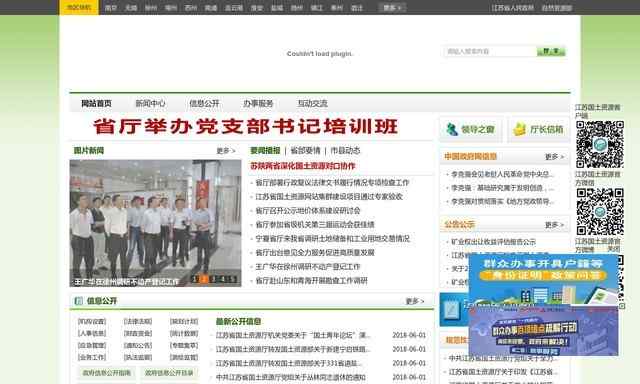Screen dimensions: 640x384
Task: Open 省厅赴山东和青海开展勘查工作调研
Action: point(311,281)
